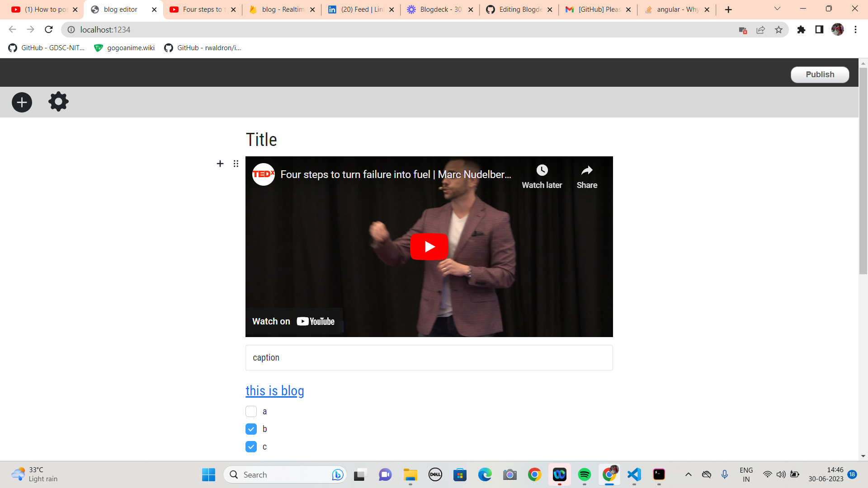Viewport: 868px width, 488px height.
Task: Check the checkbox next to item a
Action: pyautogui.click(x=251, y=411)
